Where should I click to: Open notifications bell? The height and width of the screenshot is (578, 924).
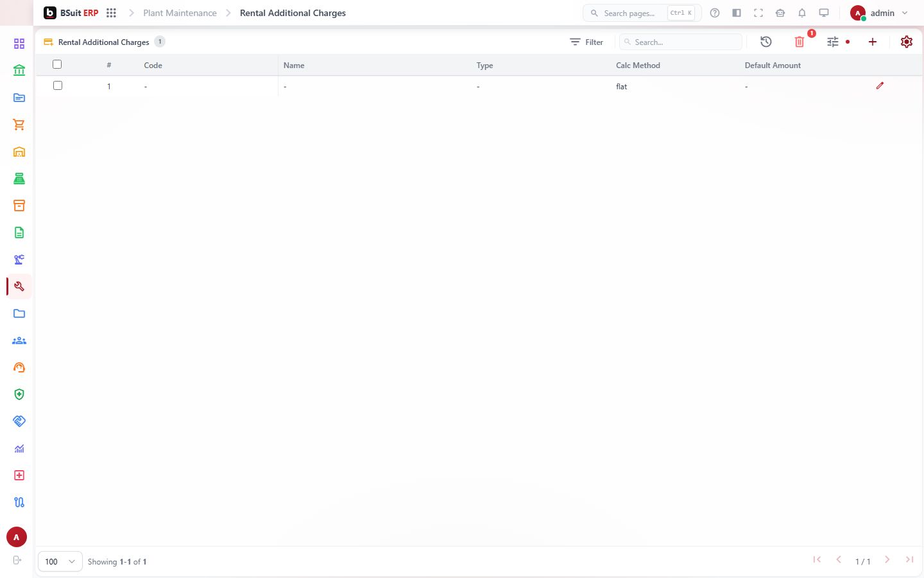[802, 13]
